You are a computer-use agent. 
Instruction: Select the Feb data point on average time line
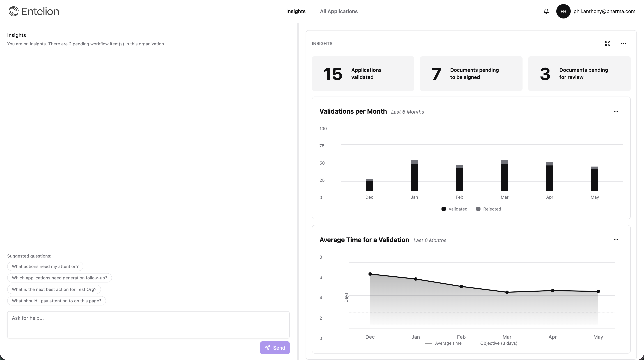461,286
